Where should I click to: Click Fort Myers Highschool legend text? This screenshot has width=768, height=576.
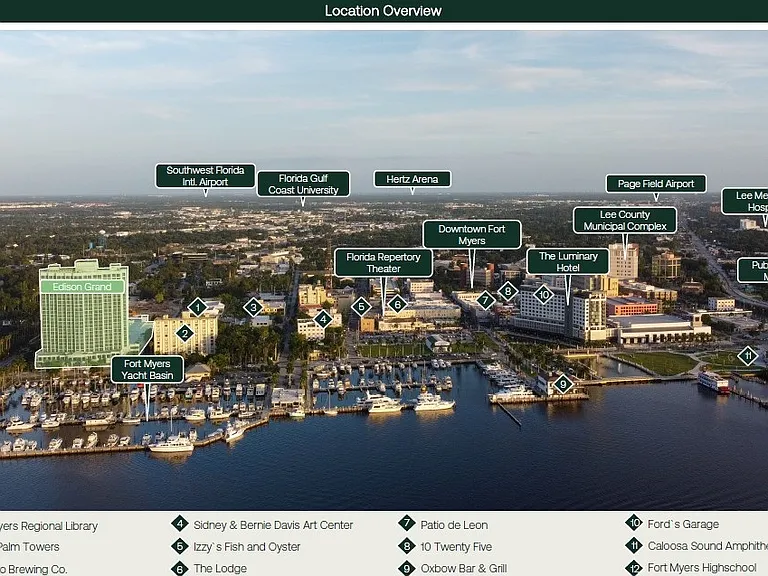[702, 568]
